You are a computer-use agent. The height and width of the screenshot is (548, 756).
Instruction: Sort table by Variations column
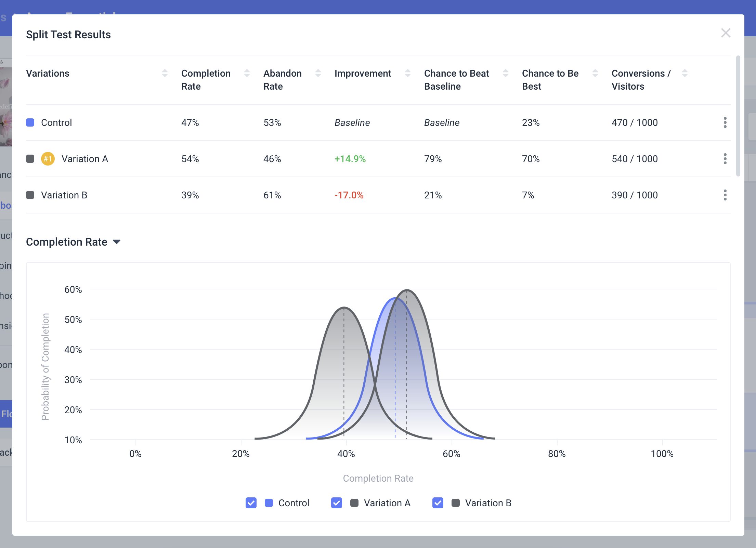tap(165, 73)
